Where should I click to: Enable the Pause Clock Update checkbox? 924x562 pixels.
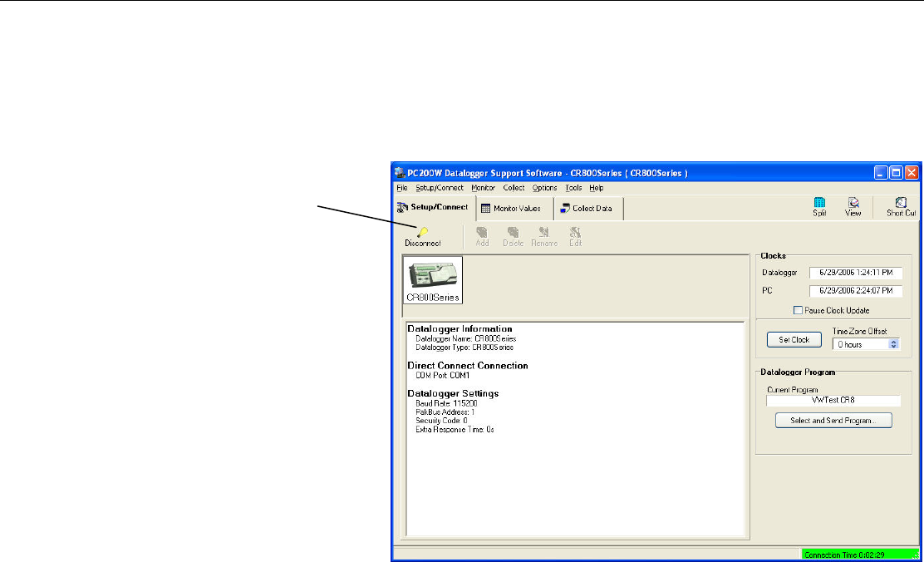click(798, 310)
